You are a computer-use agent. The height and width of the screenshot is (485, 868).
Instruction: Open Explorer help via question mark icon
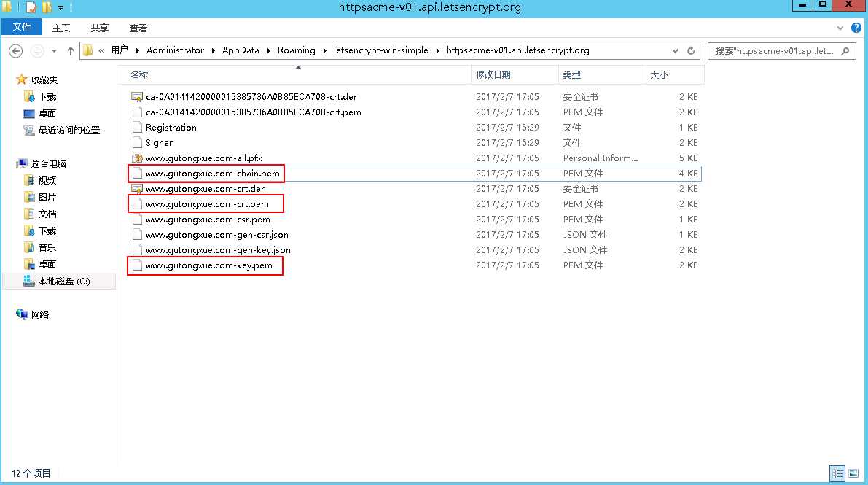click(856, 28)
